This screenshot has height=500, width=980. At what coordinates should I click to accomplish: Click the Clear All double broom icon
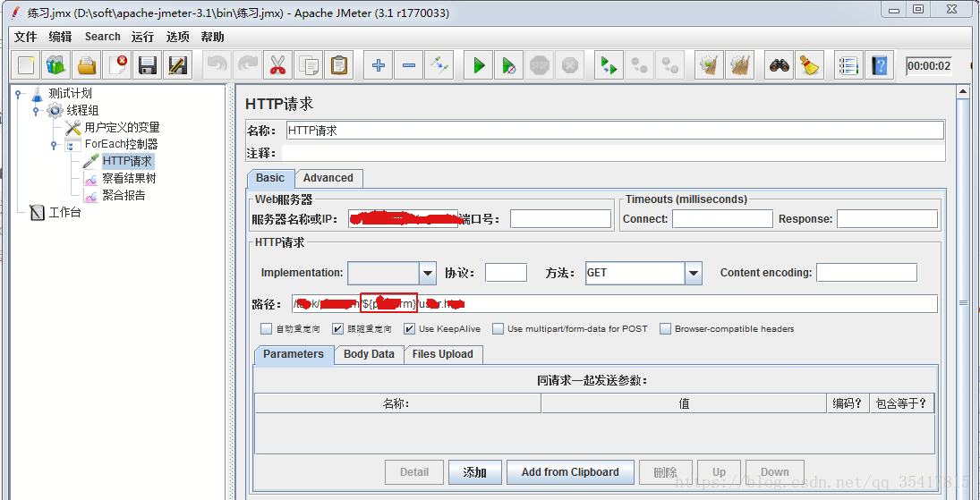tap(740, 65)
